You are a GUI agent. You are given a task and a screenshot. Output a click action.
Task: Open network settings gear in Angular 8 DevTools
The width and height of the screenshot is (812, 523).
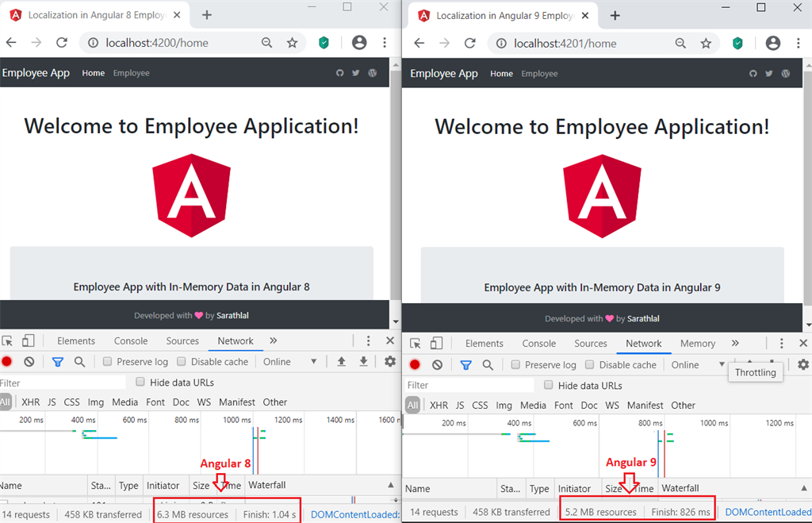point(390,361)
